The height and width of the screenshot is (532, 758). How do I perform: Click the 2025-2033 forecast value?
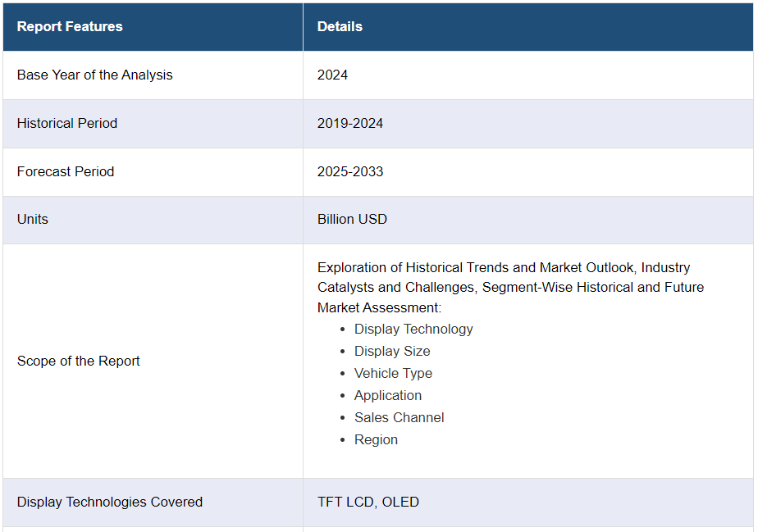pyautogui.click(x=350, y=171)
